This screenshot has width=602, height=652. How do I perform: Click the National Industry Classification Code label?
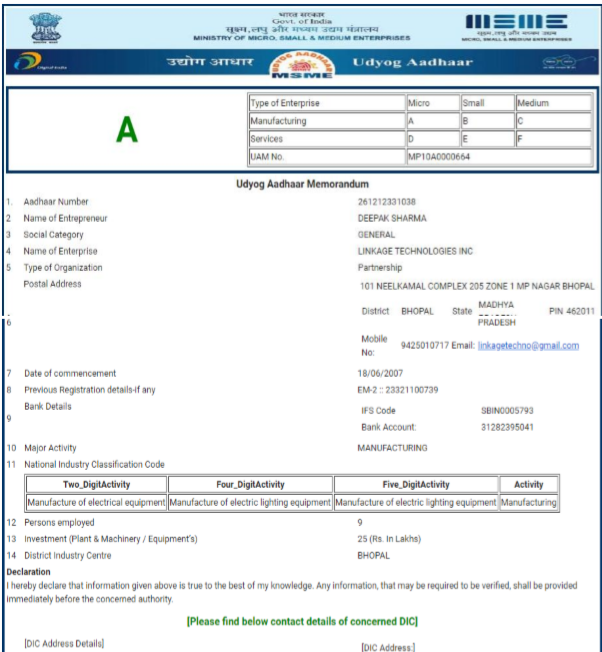pos(94,464)
